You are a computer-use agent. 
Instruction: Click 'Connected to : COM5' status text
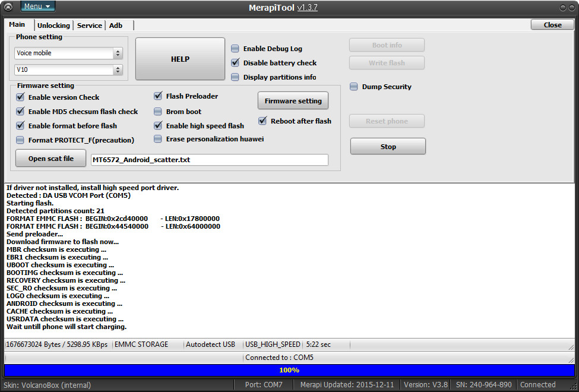click(x=279, y=358)
